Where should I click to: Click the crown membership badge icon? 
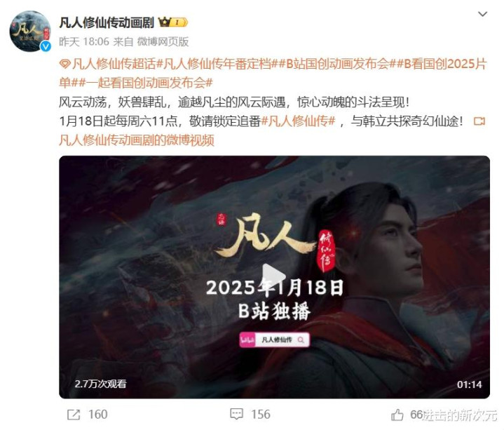tap(173, 22)
